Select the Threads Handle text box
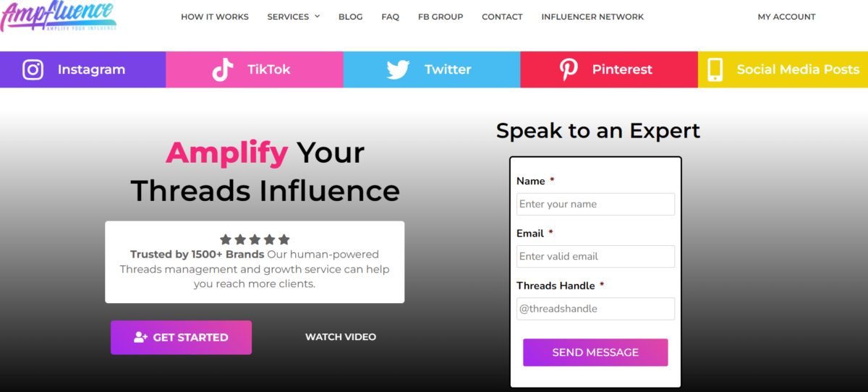 pos(595,309)
